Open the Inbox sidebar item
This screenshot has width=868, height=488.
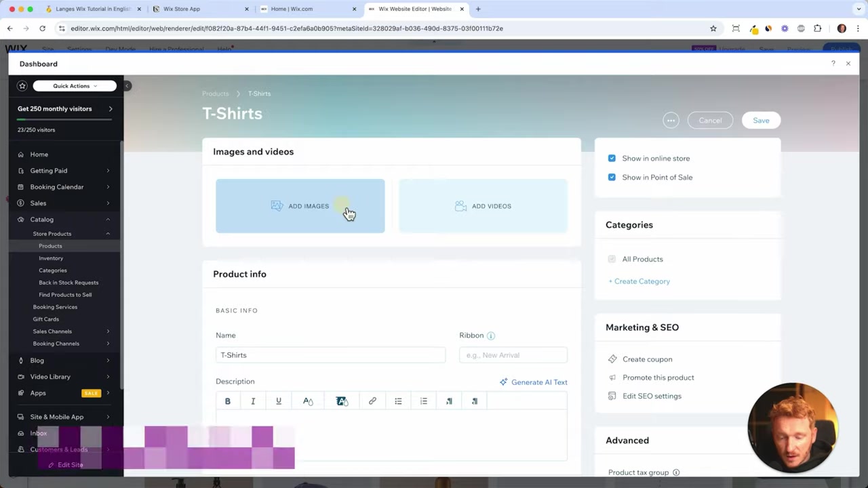click(x=39, y=434)
